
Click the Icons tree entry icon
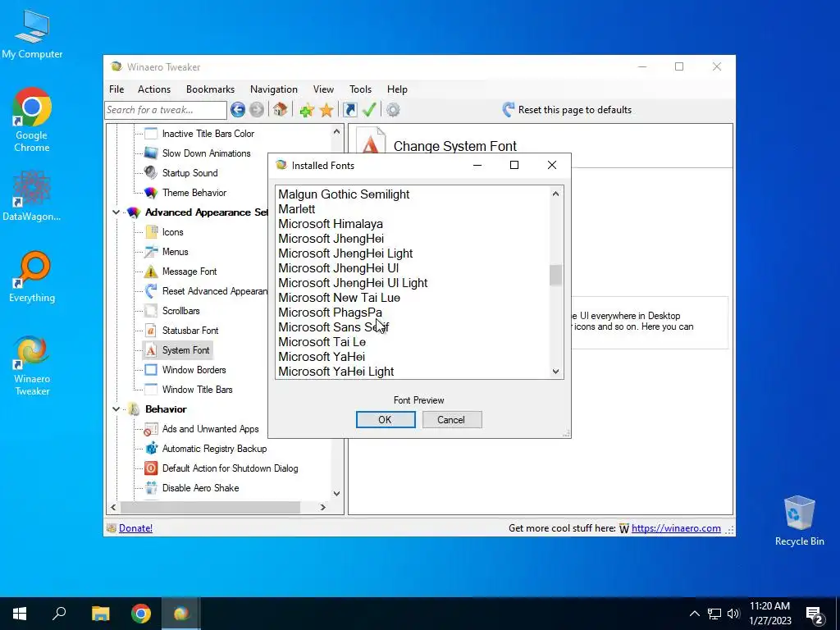[x=151, y=232]
